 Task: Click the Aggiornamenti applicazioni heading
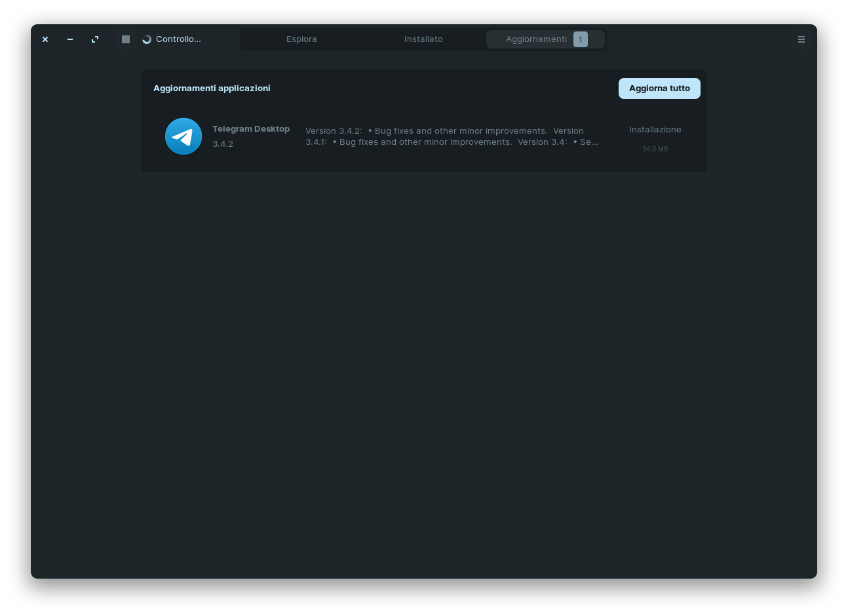click(212, 88)
